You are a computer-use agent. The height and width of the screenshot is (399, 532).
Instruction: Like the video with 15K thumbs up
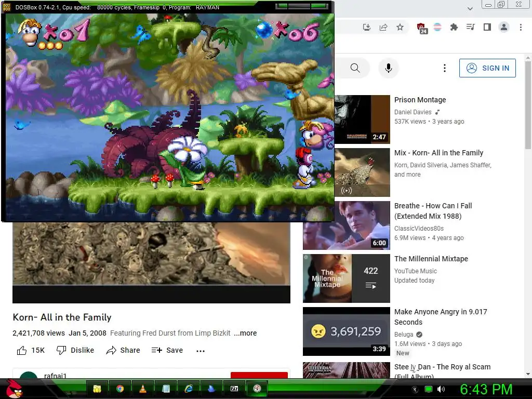click(x=31, y=350)
